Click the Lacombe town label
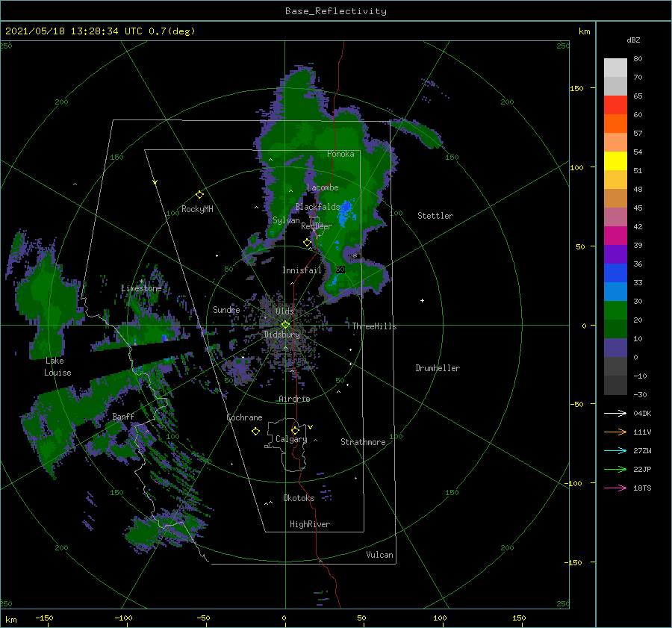Screen dimensions: 672x628 point(323,187)
